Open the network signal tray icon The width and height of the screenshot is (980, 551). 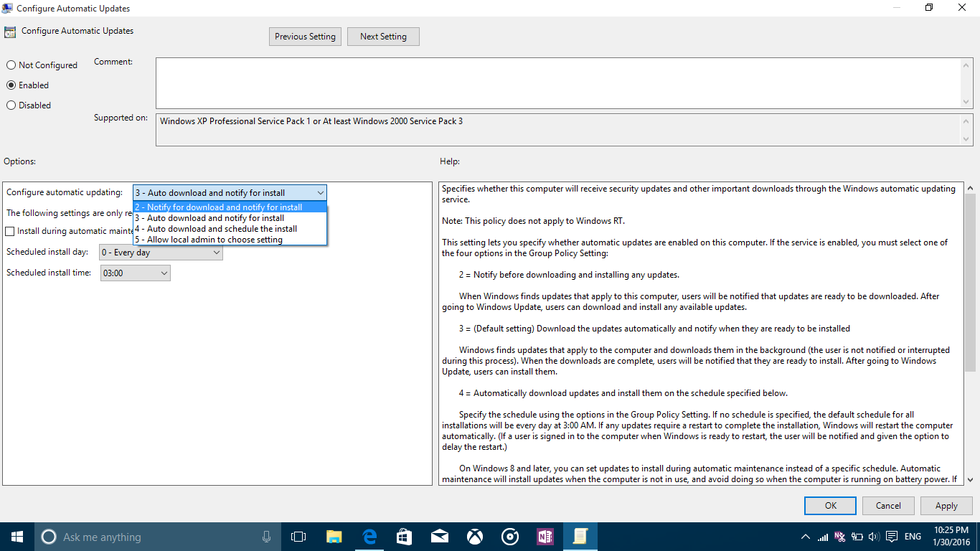(823, 537)
